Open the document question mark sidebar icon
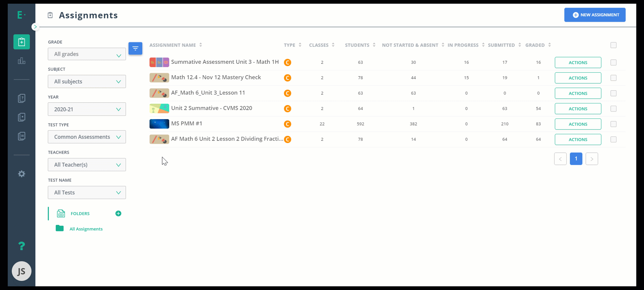This screenshot has width=644, height=290. click(x=22, y=98)
